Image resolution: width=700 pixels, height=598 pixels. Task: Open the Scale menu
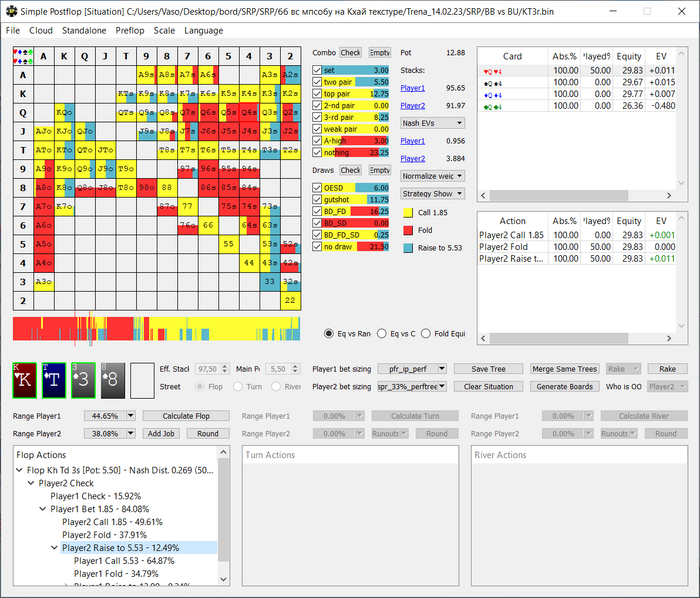(x=164, y=30)
